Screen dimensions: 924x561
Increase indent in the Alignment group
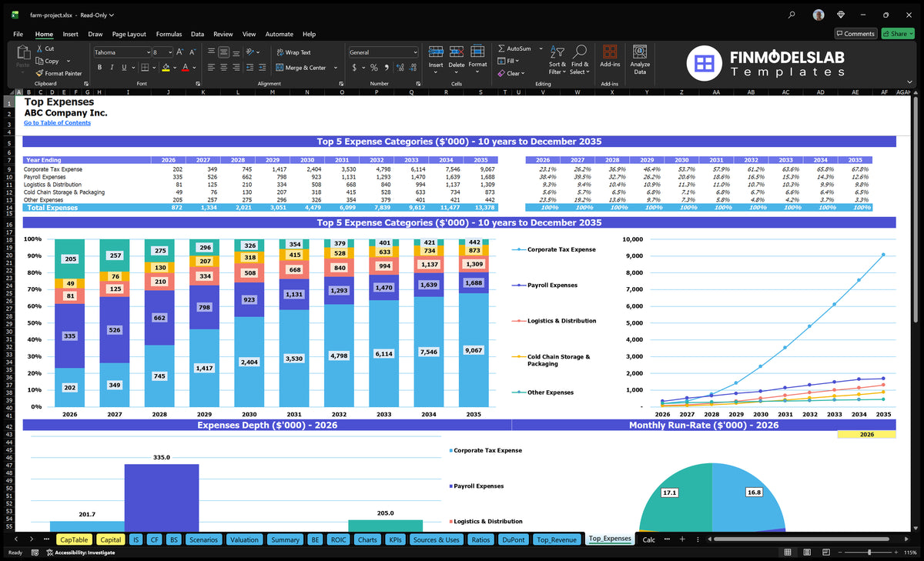tap(263, 68)
